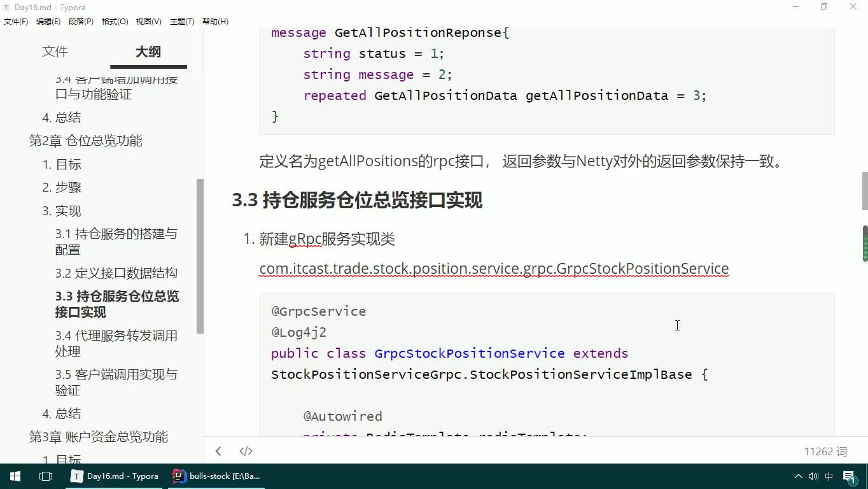Open 视图(V) menu
Viewport: 868px width, 489px height.
pyautogui.click(x=148, y=22)
